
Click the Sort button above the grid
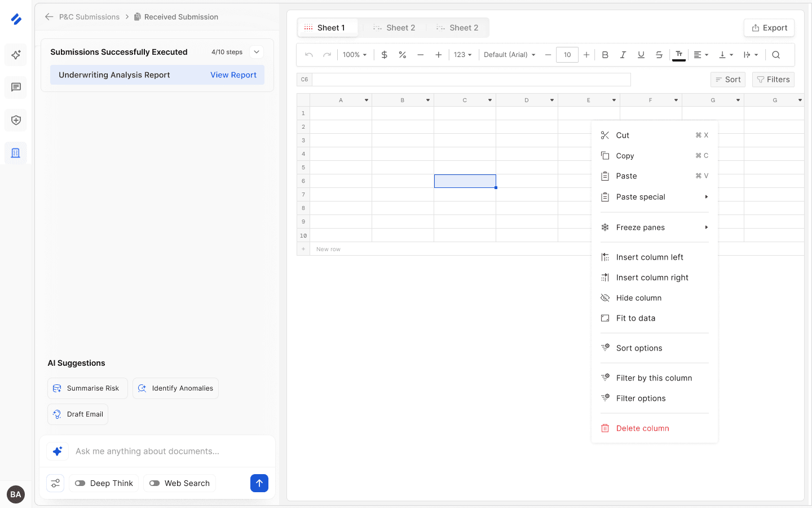coord(728,80)
